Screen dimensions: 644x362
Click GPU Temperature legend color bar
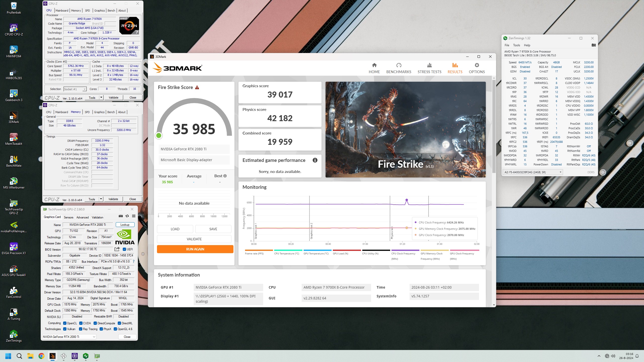click(317, 250)
